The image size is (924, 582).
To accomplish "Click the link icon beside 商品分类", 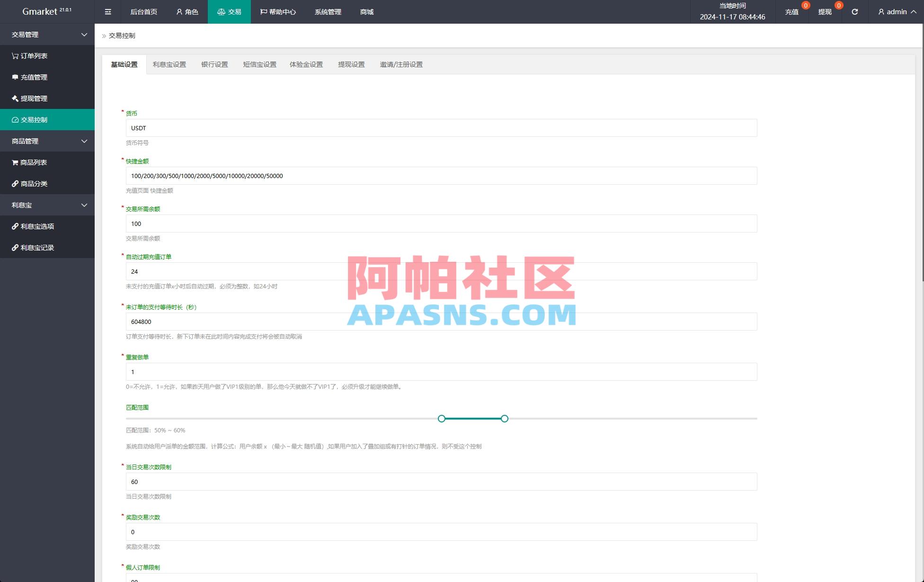I will [x=15, y=184].
